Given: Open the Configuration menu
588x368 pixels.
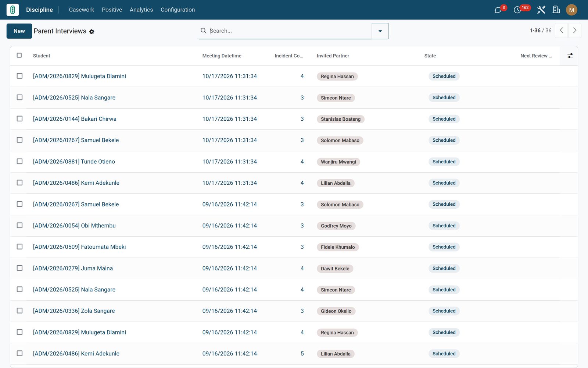Looking at the screenshot, I should click(178, 10).
